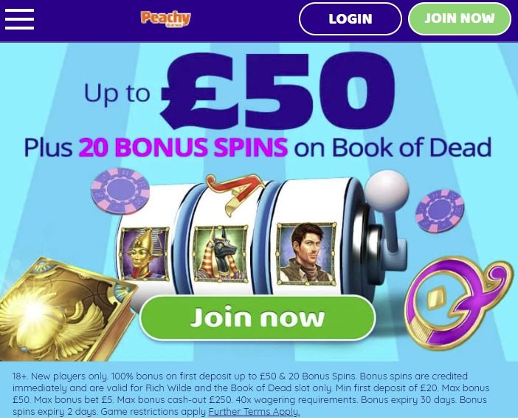
Task: Click the Peachy Games logo
Action: pyautogui.click(x=165, y=18)
